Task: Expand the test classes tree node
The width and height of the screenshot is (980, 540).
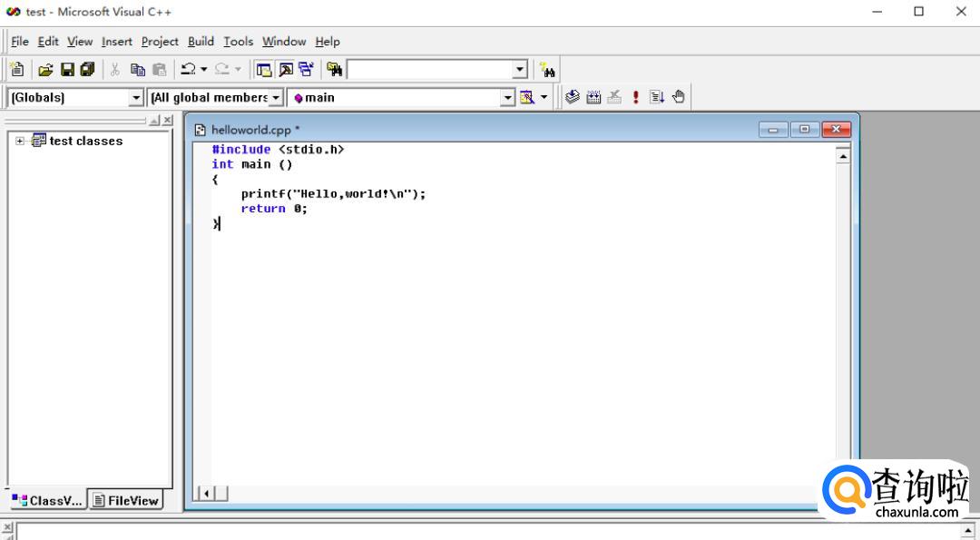Action: point(20,142)
